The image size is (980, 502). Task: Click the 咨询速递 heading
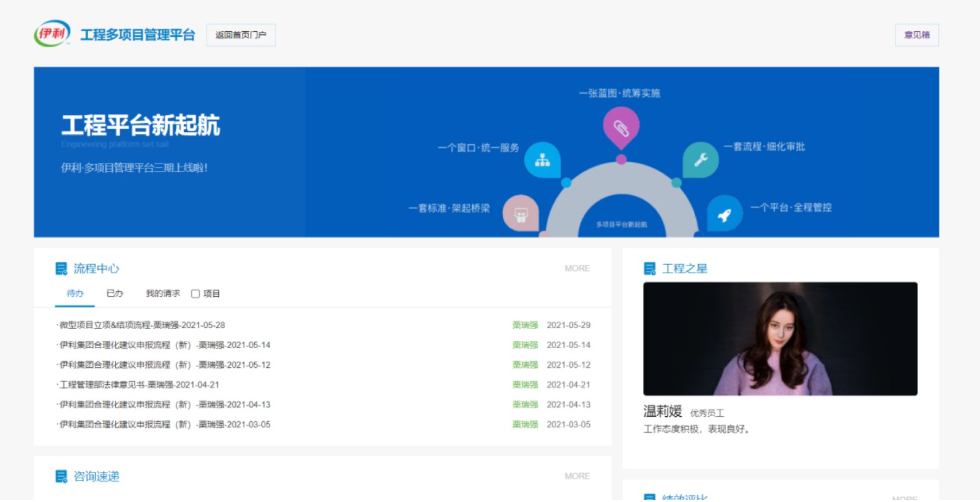tap(96, 476)
